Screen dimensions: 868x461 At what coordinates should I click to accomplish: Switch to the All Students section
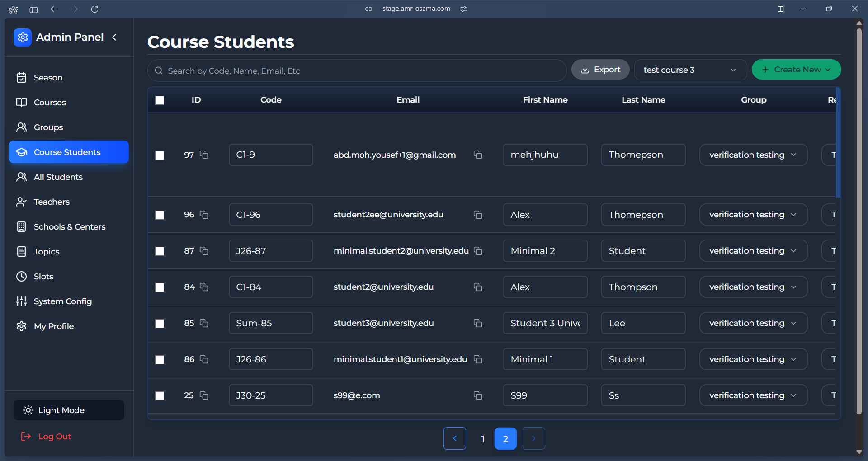pyautogui.click(x=58, y=177)
